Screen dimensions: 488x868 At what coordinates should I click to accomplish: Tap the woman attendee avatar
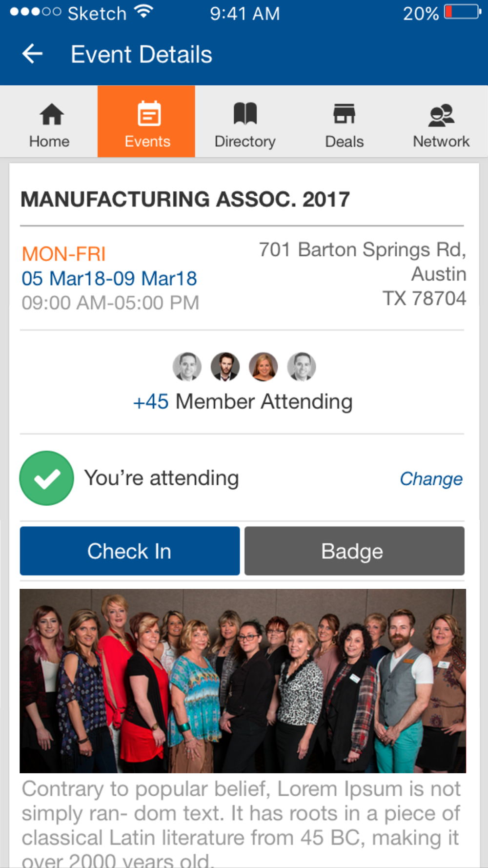coord(264,367)
